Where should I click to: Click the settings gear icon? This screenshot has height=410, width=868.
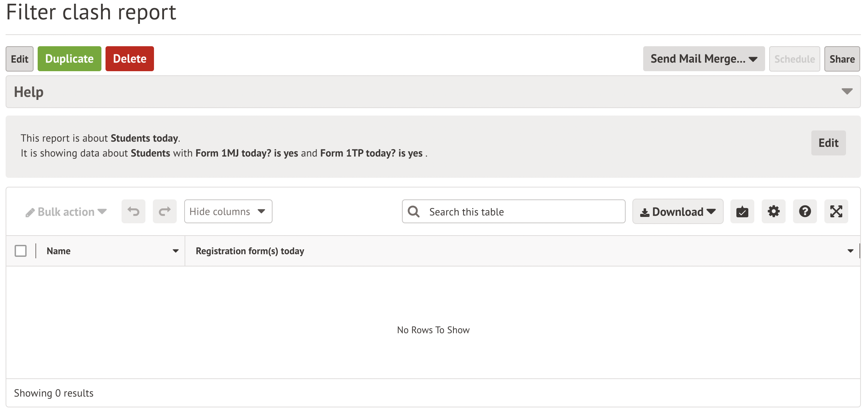tap(774, 211)
